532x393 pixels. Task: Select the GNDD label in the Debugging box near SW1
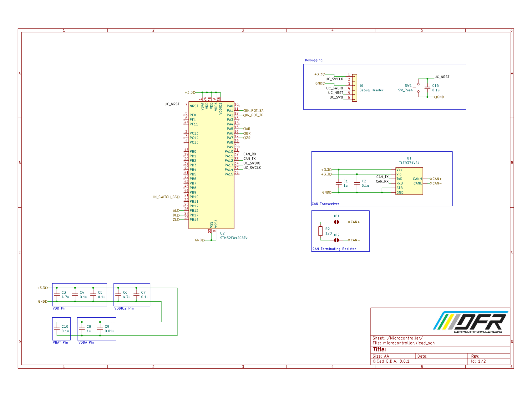(439, 97)
